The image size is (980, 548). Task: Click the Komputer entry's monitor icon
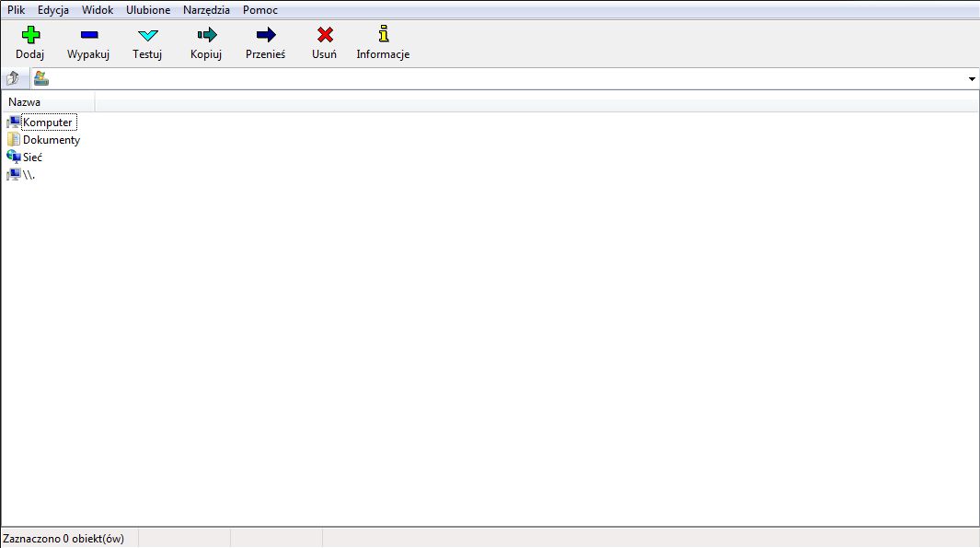tap(13, 122)
